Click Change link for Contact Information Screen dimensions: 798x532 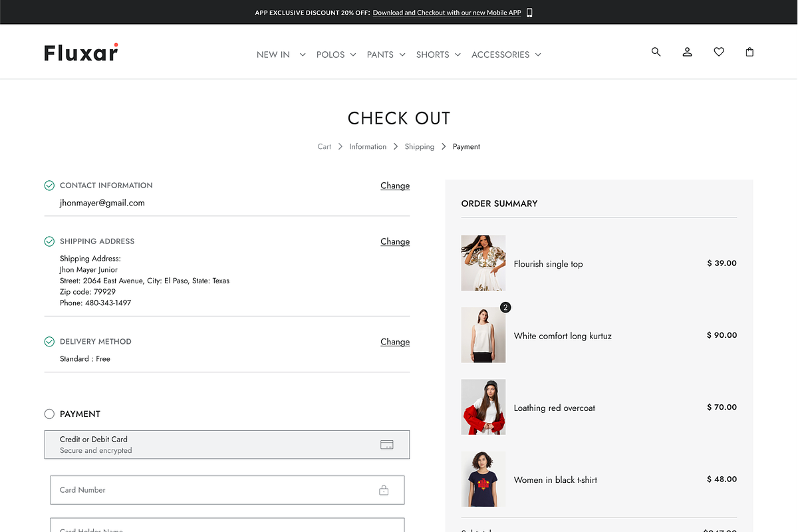[395, 186]
